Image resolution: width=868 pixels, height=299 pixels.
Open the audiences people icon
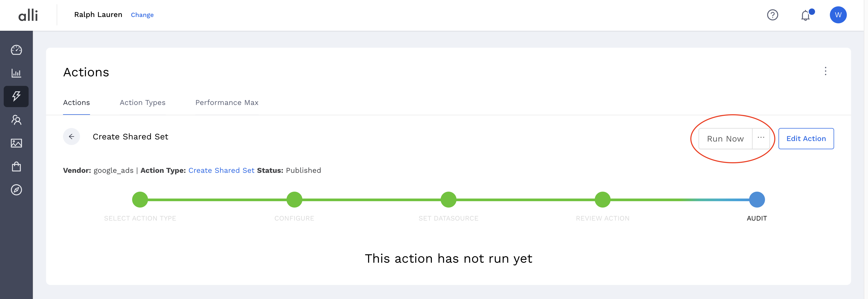pyautogui.click(x=16, y=120)
